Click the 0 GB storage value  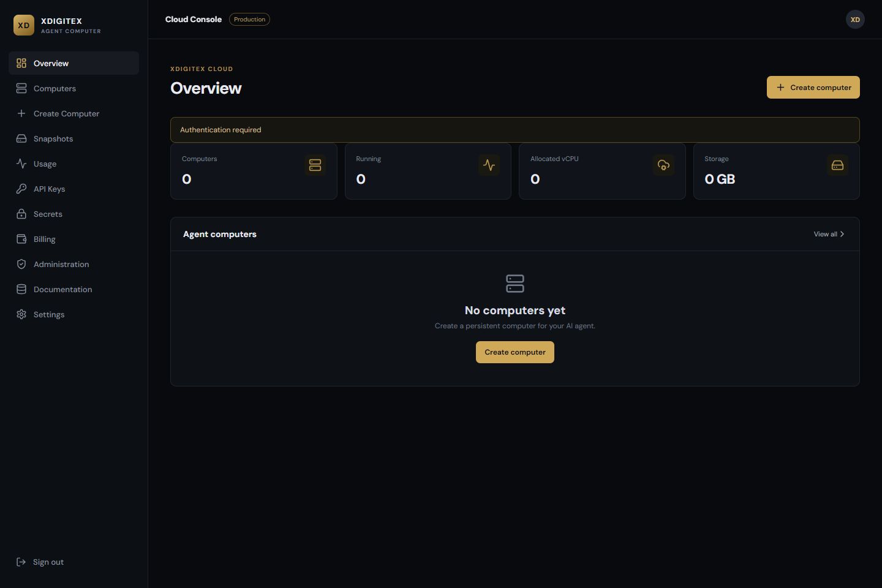[720, 179]
